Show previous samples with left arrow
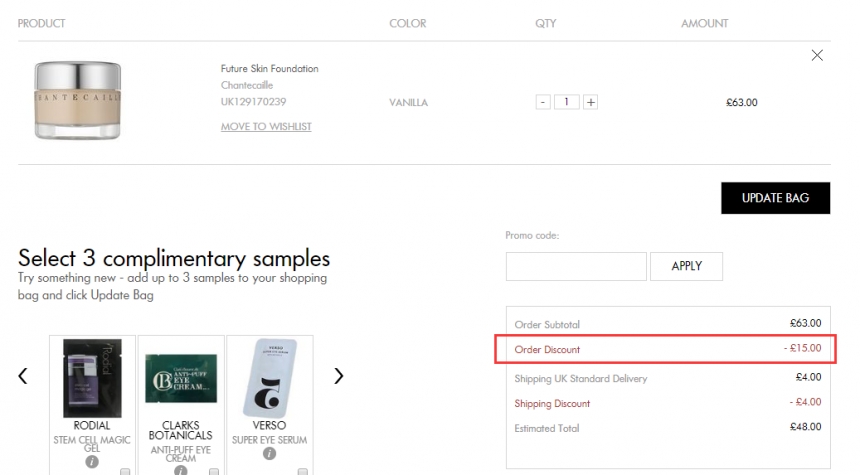Image resolution: width=860 pixels, height=475 pixels. (23, 376)
